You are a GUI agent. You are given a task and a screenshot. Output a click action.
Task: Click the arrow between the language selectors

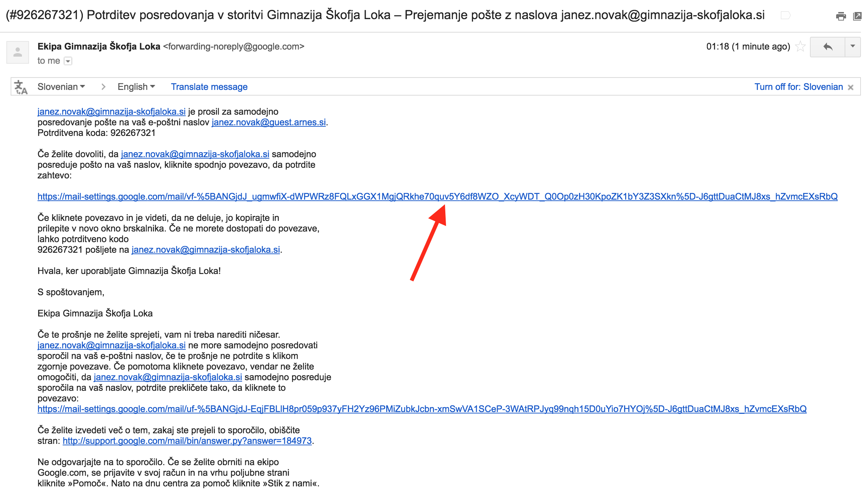(x=103, y=87)
